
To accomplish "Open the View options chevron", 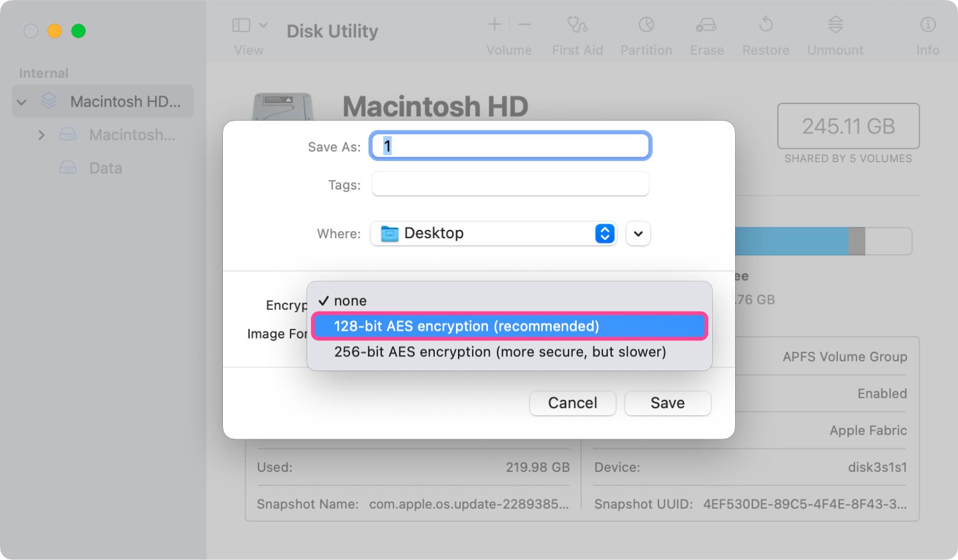I will click(x=263, y=26).
